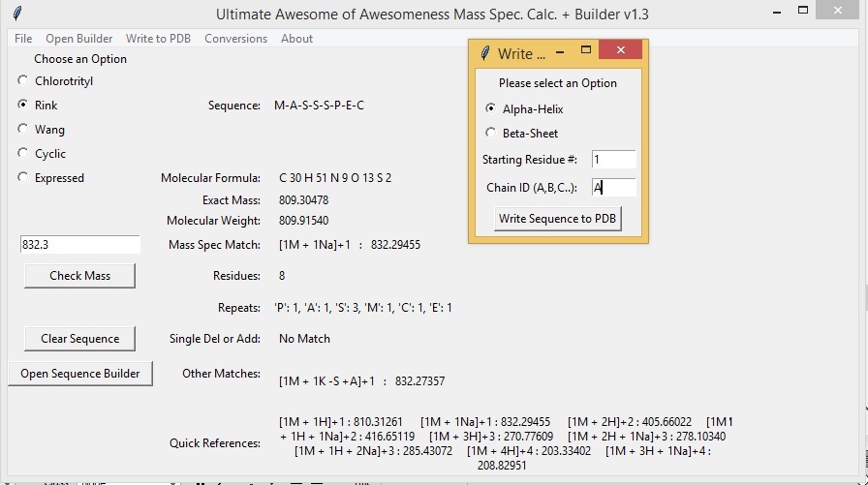Click the feather icon in the main title bar
The image size is (868, 485).
point(17,15)
